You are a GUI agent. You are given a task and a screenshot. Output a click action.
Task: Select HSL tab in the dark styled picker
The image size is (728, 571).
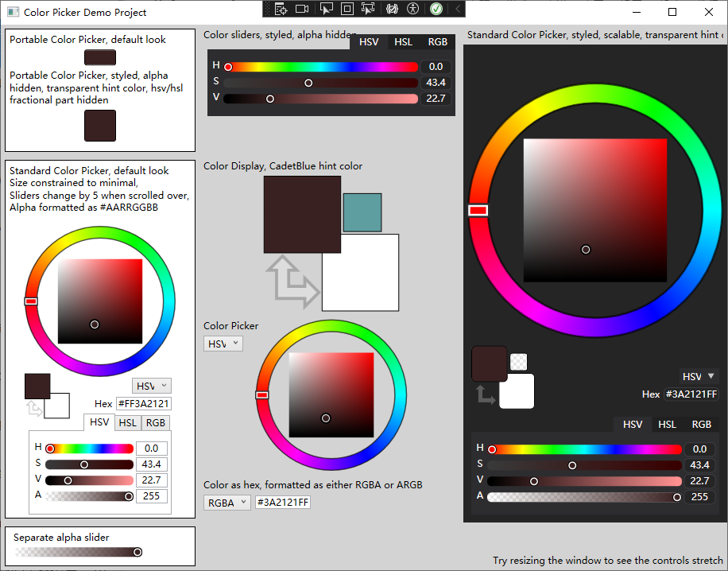coord(668,425)
